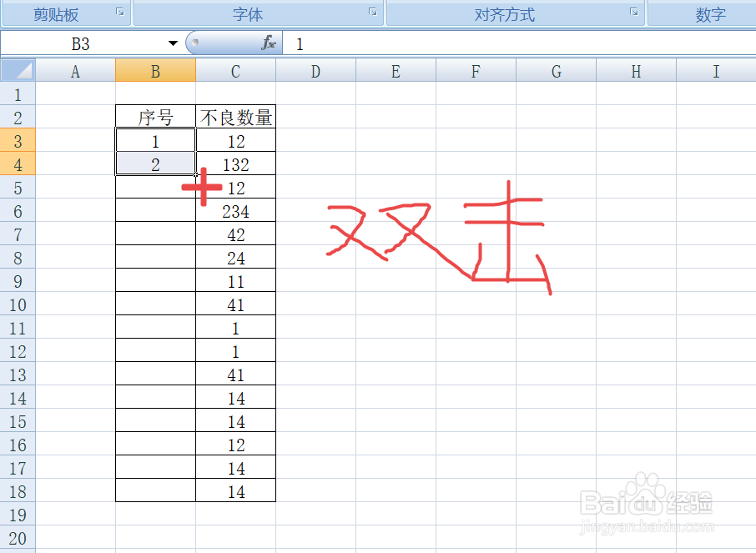Open the Name Box dropdown arrow
The width and height of the screenshot is (756, 553).
173,43
